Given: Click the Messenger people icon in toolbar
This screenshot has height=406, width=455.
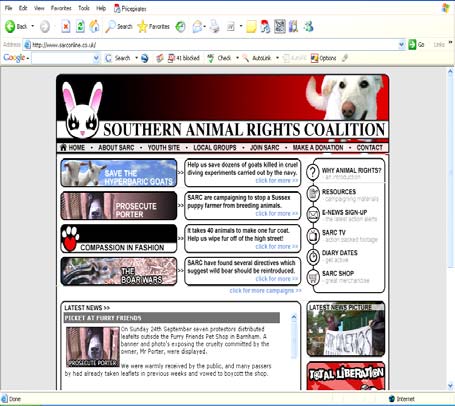Looking at the screenshot, I should tap(308, 27).
